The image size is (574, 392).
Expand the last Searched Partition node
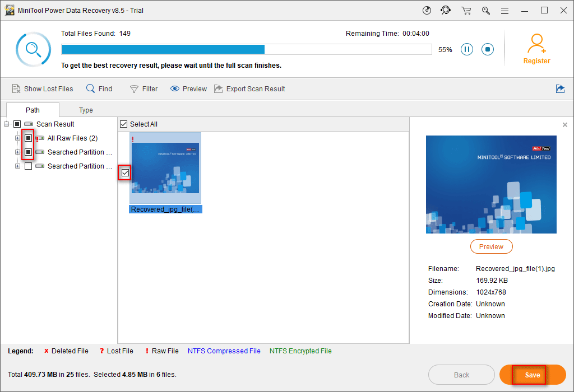click(x=17, y=166)
